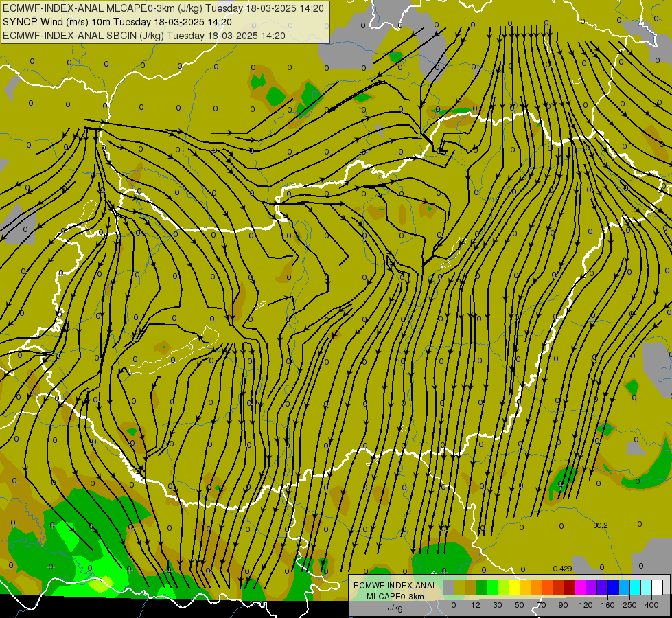This screenshot has height=618, width=672.
Task: Click the J/kg unit label in legend
Action: click(x=395, y=608)
